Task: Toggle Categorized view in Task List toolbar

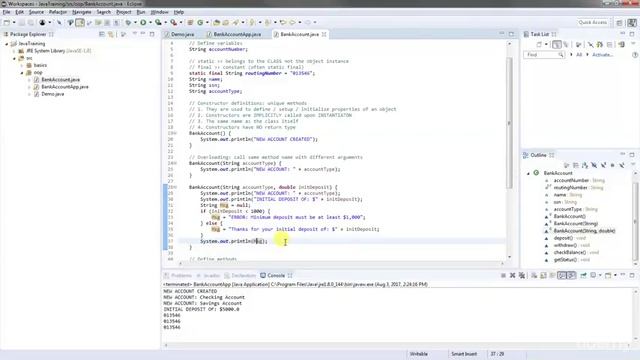Action: click(x=556, y=44)
